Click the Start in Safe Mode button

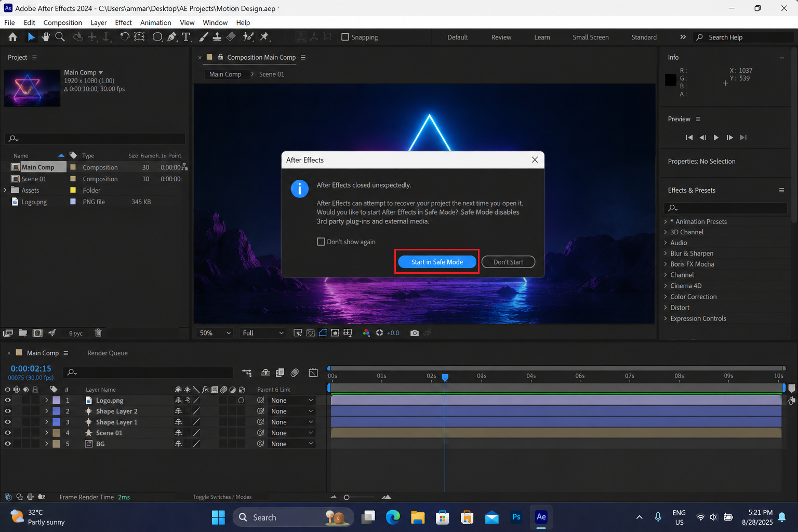437,262
